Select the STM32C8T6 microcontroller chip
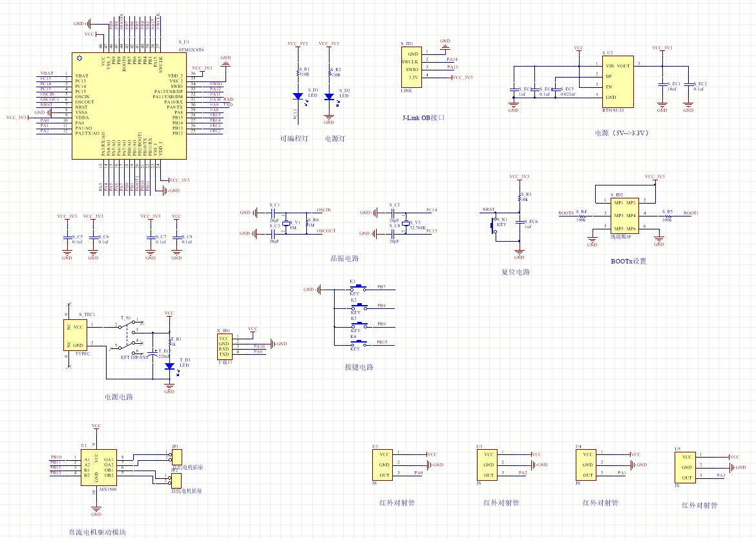The width and height of the screenshot is (756, 539). coord(129,105)
